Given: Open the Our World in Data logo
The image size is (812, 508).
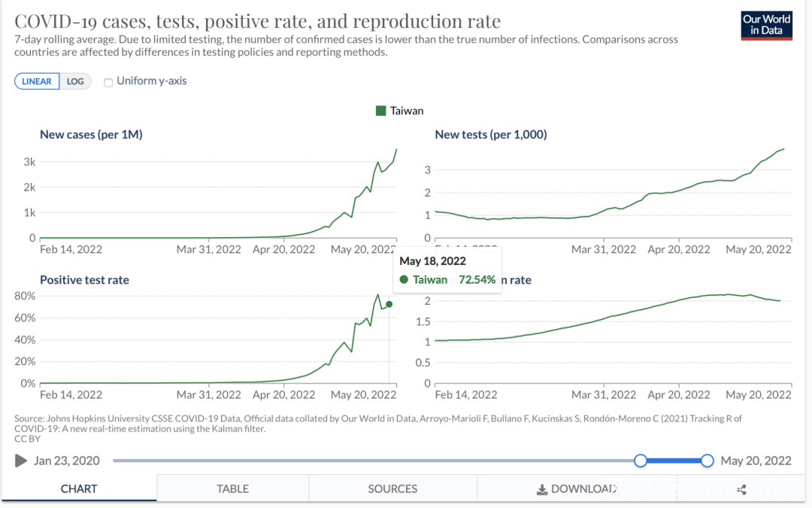Looking at the screenshot, I should [766, 25].
